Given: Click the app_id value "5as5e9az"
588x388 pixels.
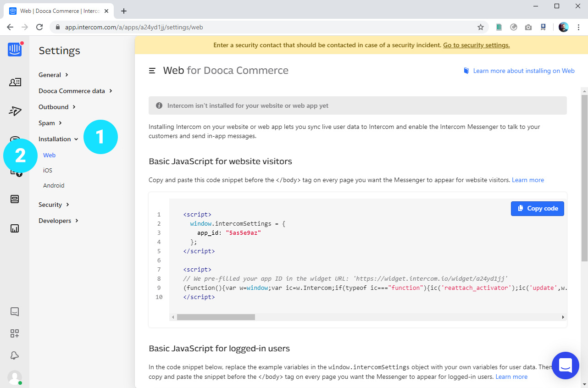Looking at the screenshot, I should tap(243, 233).
